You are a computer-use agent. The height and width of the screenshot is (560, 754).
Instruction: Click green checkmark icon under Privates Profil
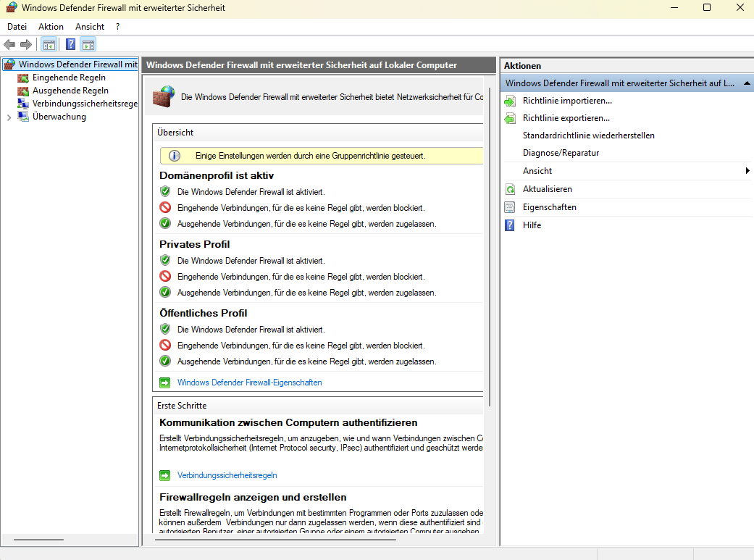pos(165,292)
